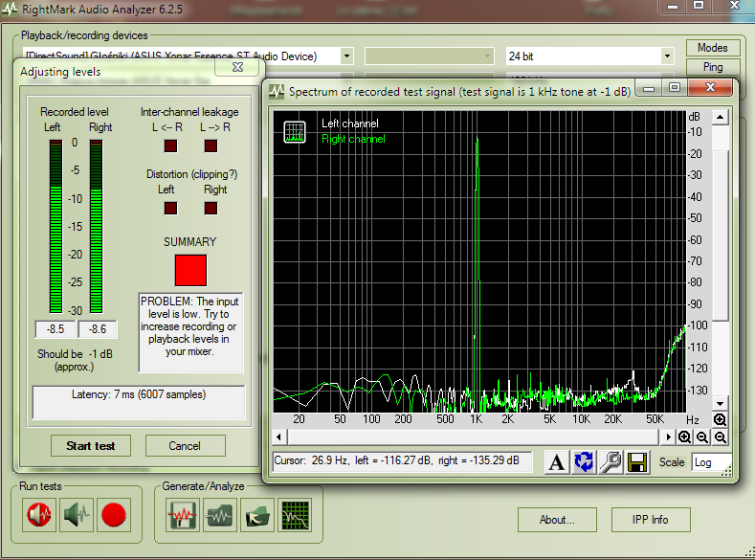
Task: Click the 'Right channel' legend label
Action: [353, 139]
